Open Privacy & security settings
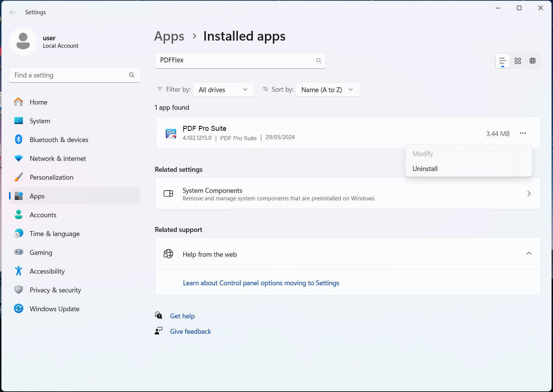 75,290
